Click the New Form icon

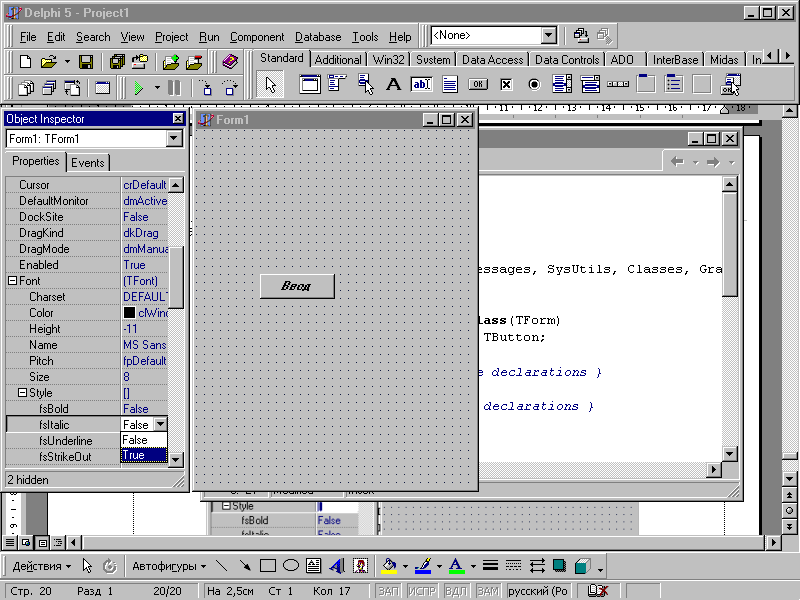click(103, 88)
